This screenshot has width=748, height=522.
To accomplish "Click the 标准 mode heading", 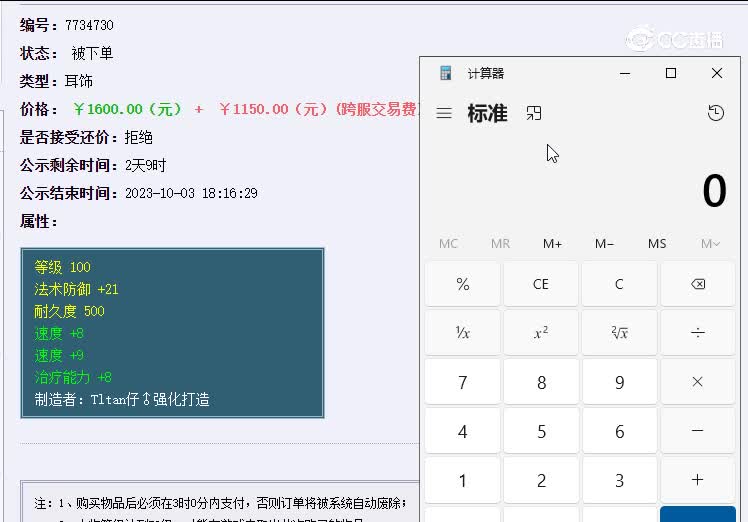I will click(x=488, y=114).
